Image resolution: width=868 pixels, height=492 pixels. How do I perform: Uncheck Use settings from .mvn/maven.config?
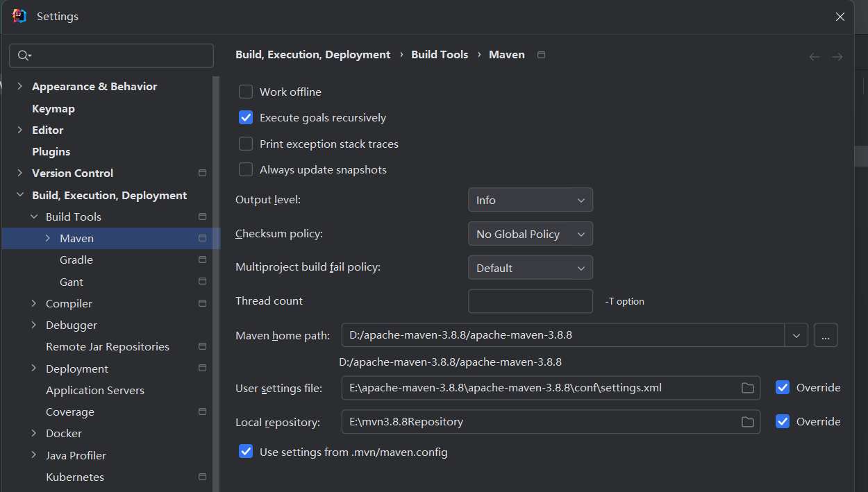click(x=246, y=452)
